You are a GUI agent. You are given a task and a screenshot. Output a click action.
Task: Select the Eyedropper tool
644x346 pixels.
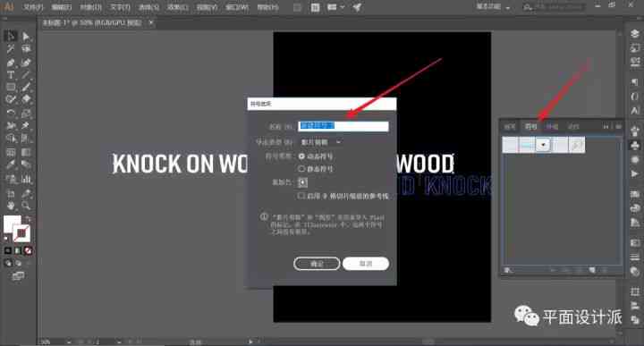(x=10, y=165)
